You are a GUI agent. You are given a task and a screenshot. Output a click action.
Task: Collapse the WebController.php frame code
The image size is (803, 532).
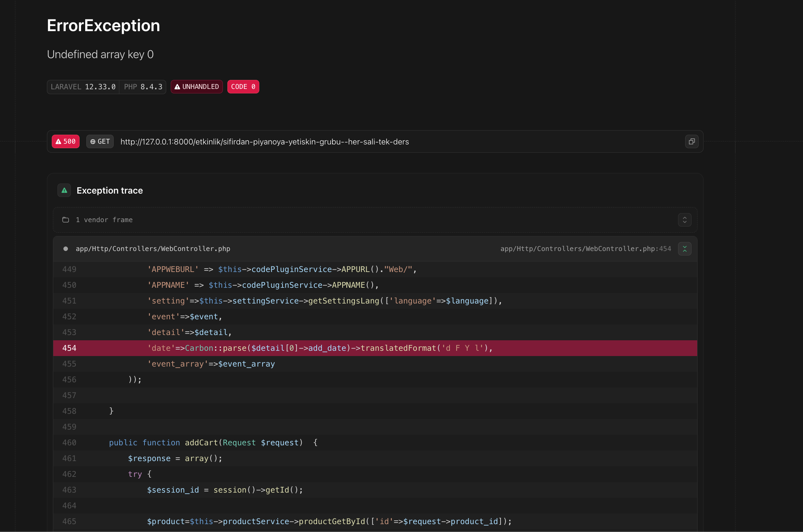tap(684, 249)
